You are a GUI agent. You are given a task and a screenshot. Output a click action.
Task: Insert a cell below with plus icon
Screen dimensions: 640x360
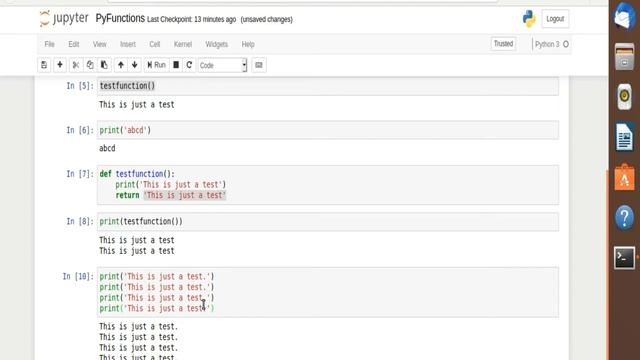click(x=60, y=65)
